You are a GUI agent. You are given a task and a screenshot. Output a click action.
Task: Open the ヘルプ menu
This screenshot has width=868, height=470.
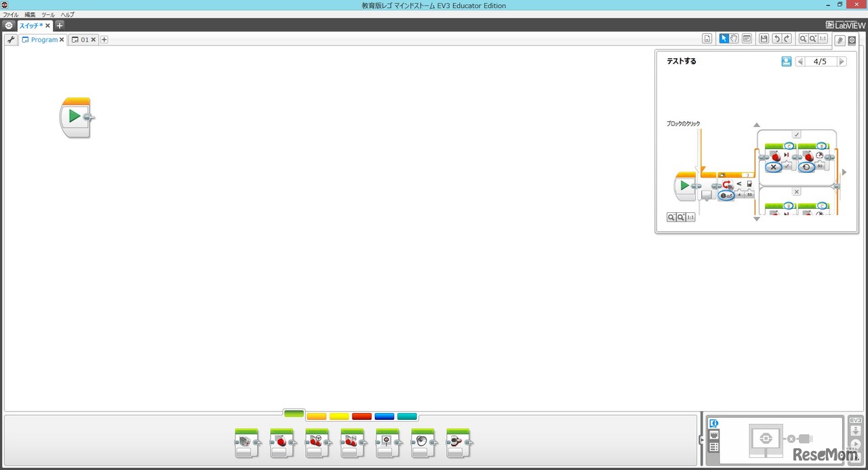pos(68,14)
